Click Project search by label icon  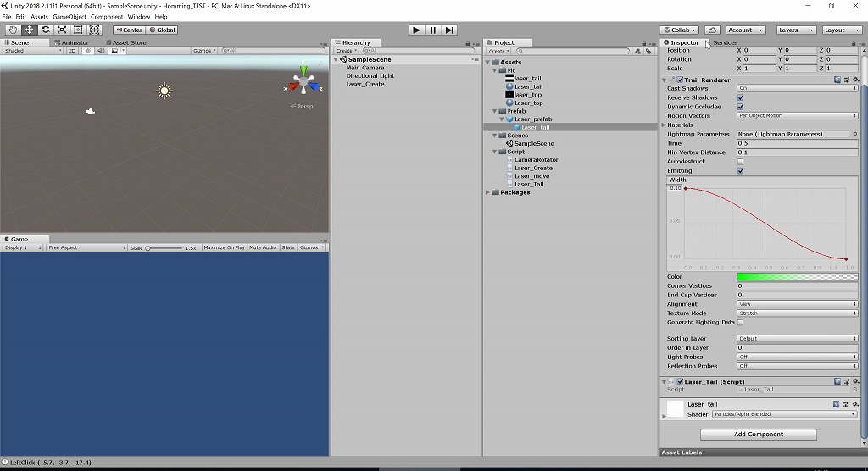click(x=648, y=51)
